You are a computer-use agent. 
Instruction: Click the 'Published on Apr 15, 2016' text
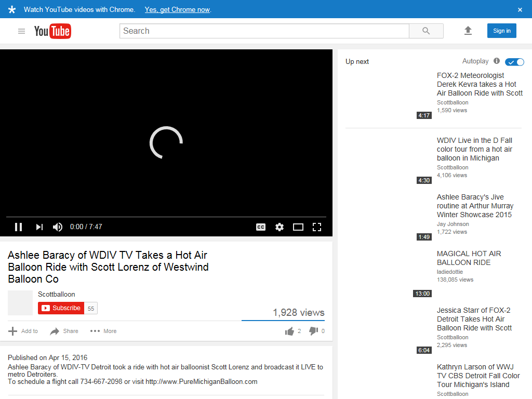click(x=47, y=357)
